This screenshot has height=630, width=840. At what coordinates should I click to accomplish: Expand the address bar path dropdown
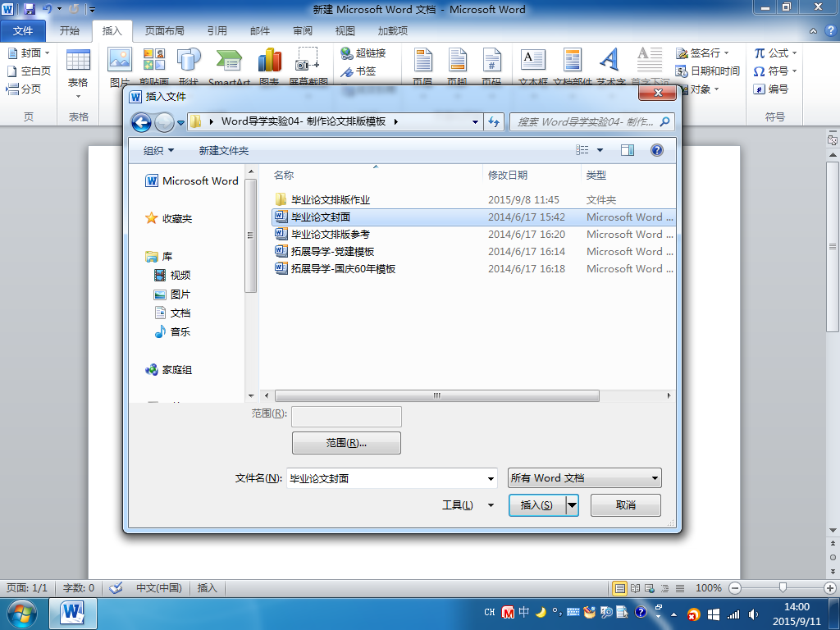(475, 122)
